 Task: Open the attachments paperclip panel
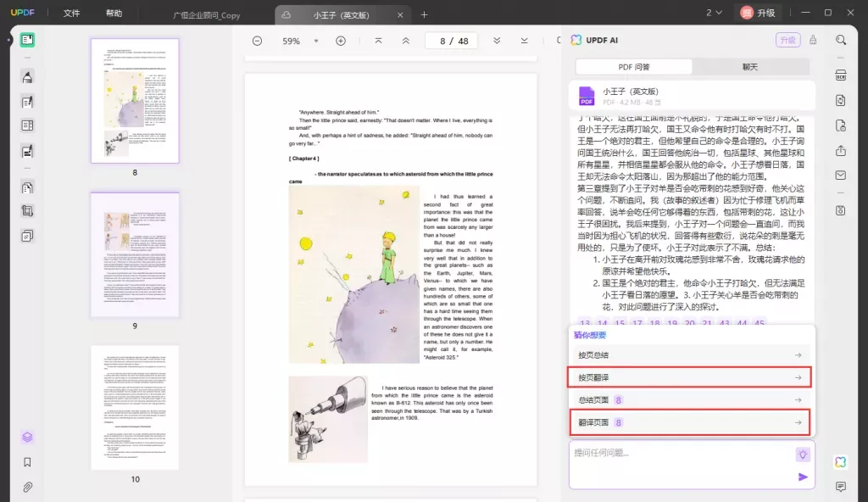(x=27, y=487)
